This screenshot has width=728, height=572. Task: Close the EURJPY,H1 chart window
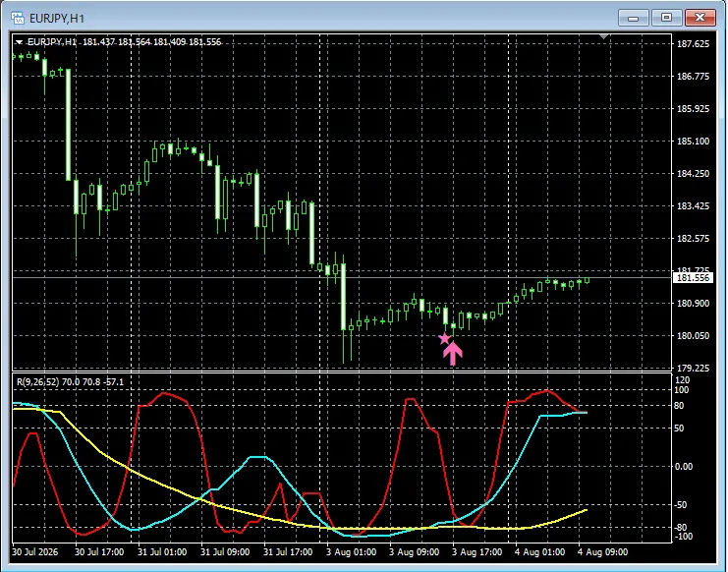point(700,18)
